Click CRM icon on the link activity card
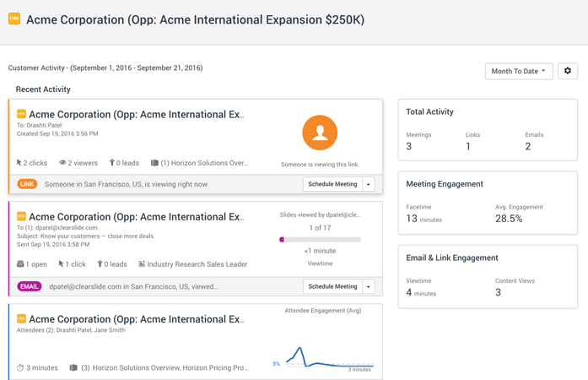 pos(21,114)
